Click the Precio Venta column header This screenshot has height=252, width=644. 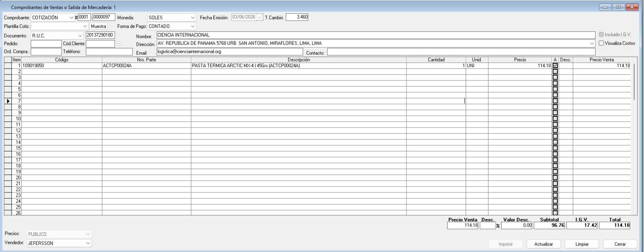pyautogui.click(x=602, y=60)
